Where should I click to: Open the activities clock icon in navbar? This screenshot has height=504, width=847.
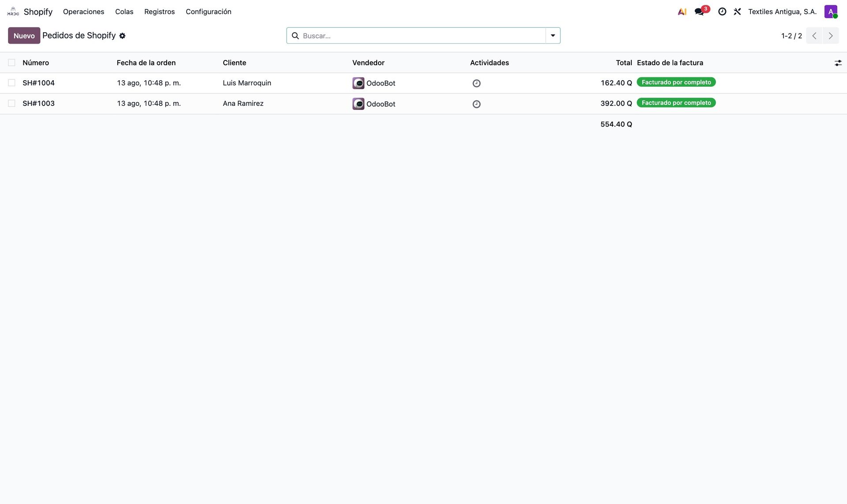722,11
